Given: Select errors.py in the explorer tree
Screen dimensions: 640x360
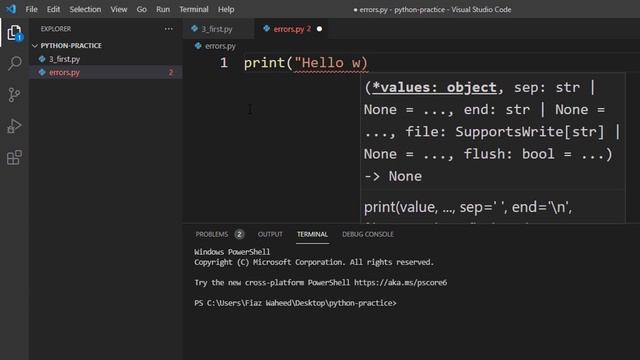Looking at the screenshot, I should click(x=106, y=72).
